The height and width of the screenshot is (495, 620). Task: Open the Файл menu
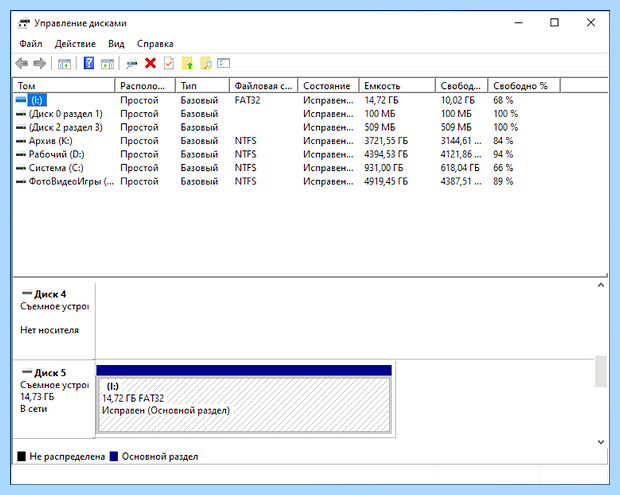click(31, 44)
